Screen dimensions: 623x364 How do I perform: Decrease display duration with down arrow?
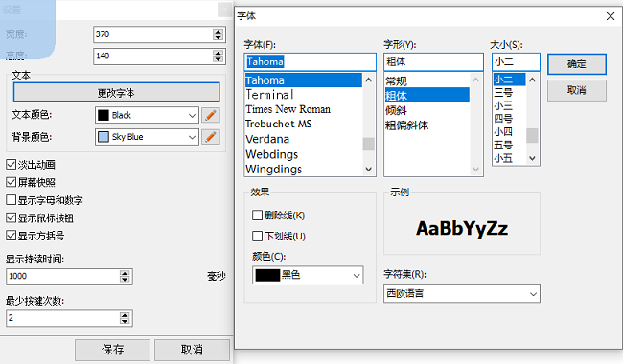point(125,280)
